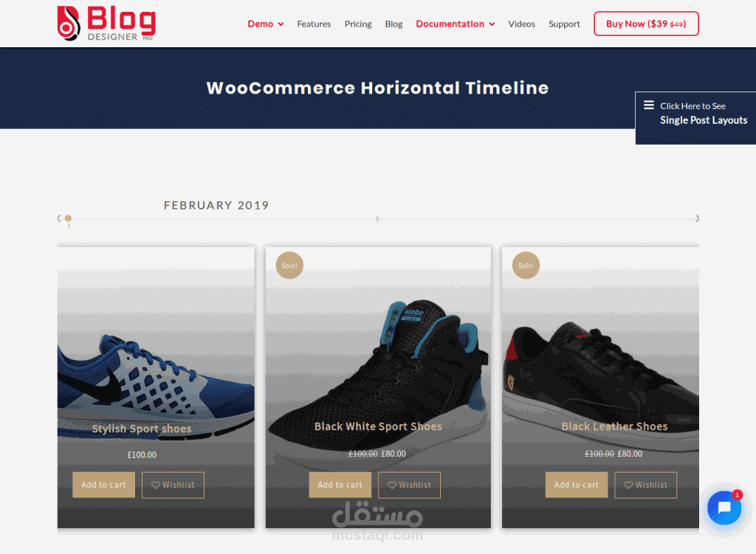756x554 pixels.
Task: Click the Blog Designer Pro logo
Action: (x=106, y=23)
